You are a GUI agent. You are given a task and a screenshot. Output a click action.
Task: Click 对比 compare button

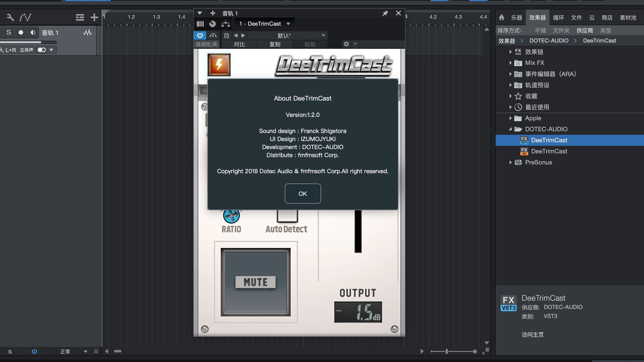pyautogui.click(x=239, y=44)
